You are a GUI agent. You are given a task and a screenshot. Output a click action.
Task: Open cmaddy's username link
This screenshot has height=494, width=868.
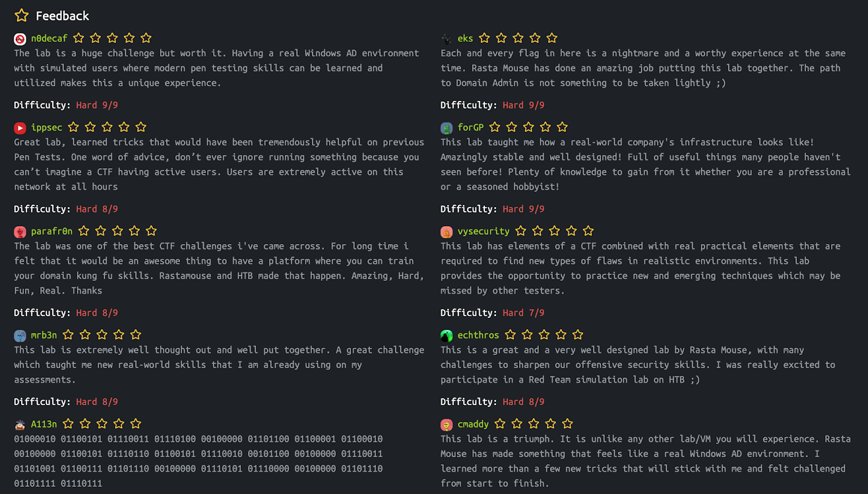[x=473, y=424]
